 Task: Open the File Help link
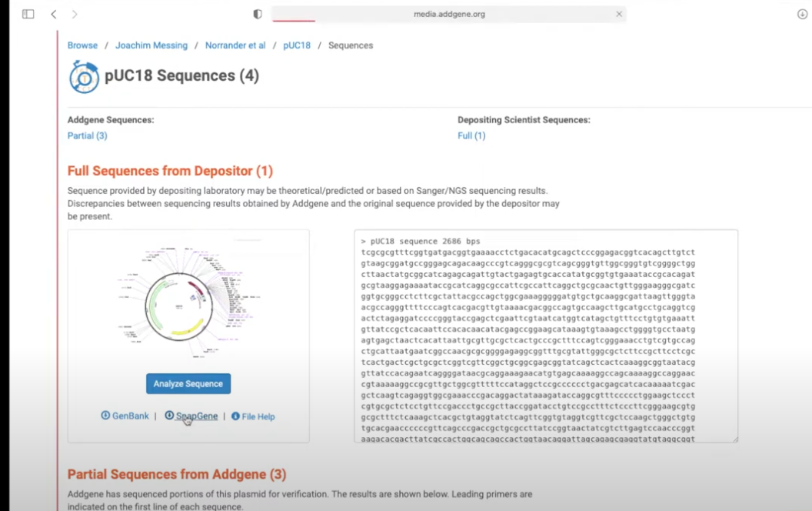click(x=258, y=416)
